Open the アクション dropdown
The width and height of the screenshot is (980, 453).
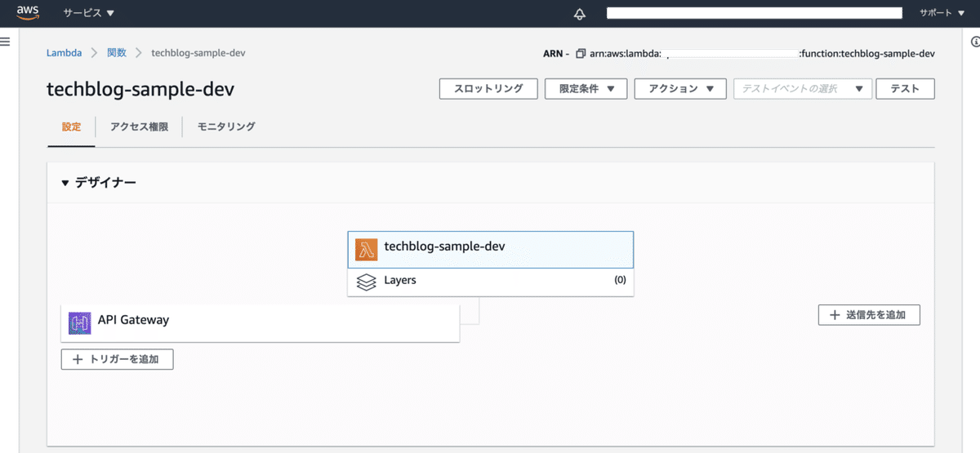[681, 89]
